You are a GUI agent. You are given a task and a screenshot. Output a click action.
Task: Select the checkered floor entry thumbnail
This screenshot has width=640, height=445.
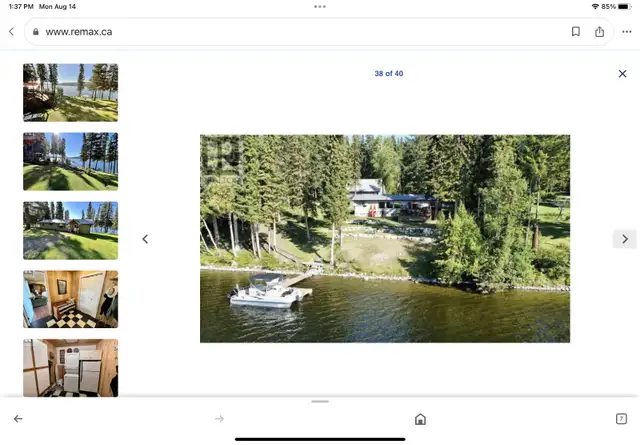tap(71, 299)
